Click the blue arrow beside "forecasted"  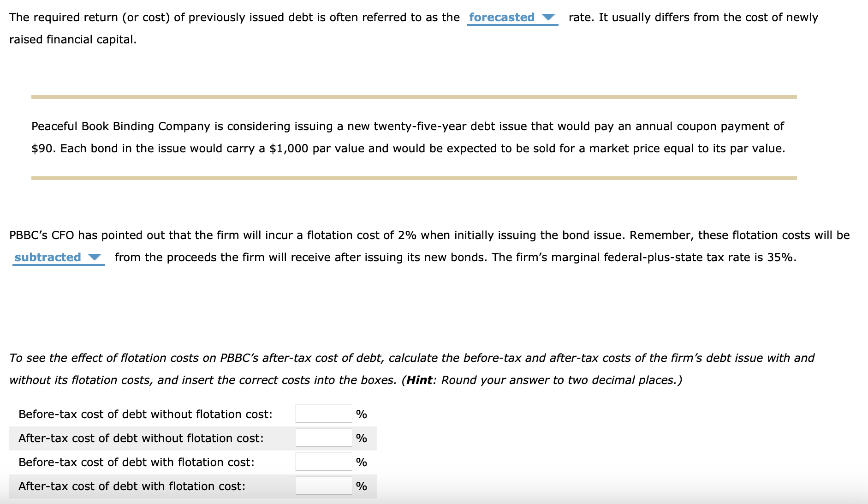[548, 18]
